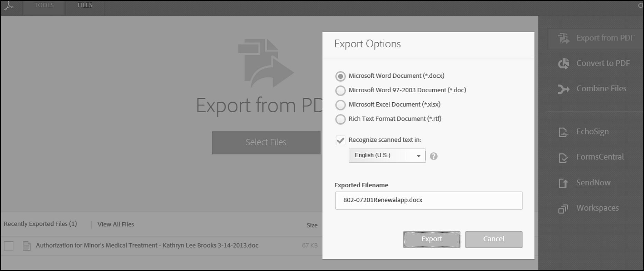Click the Acrobat logo icon

9,6
